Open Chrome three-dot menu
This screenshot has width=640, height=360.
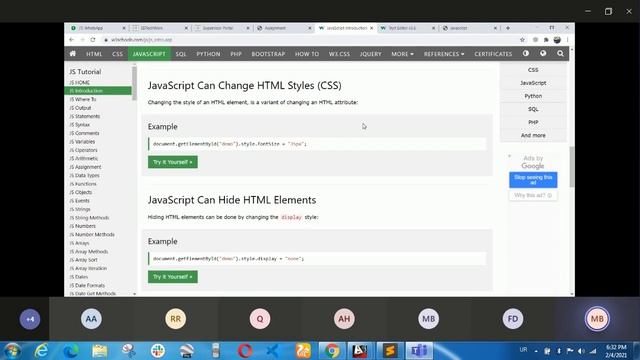coord(568,40)
